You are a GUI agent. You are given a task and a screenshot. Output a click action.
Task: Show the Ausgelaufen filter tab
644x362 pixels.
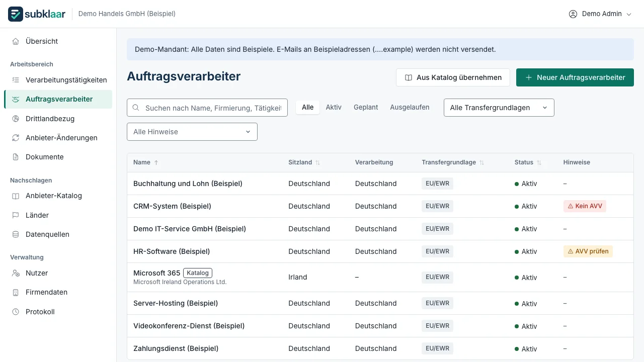click(x=410, y=107)
